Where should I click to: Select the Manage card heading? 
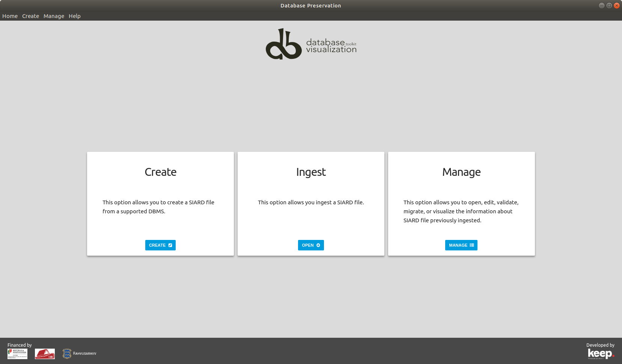pyautogui.click(x=461, y=172)
